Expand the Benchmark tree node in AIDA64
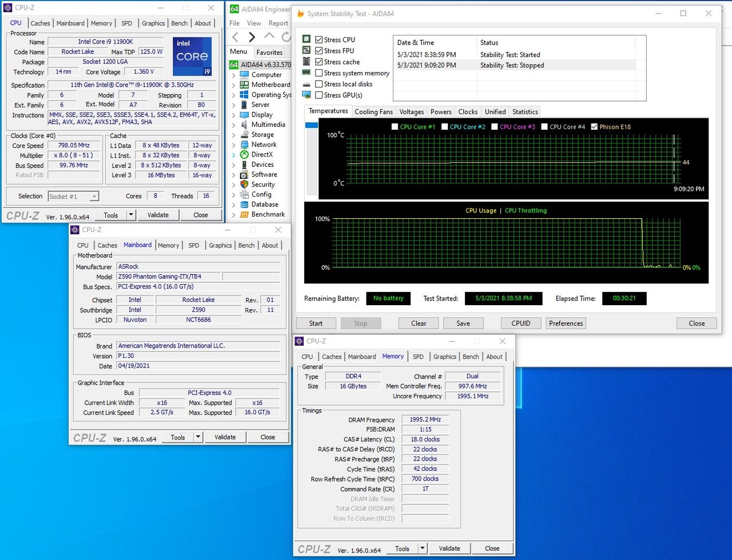The height and width of the screenshot is (560, 732). pyautogui.click(x=233, y=215)
